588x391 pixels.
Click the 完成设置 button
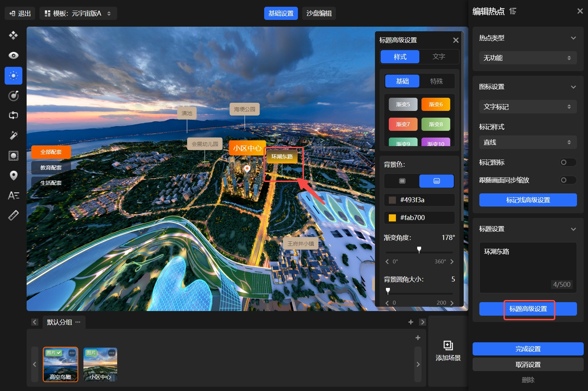pyautogui.click(x=528, y=349)
